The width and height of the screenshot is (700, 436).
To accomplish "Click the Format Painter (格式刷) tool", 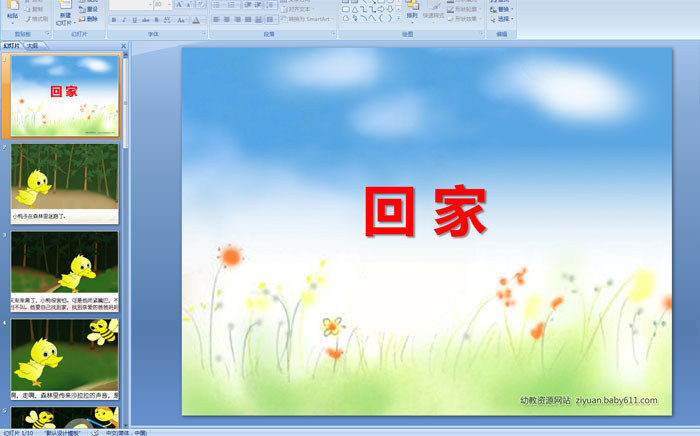I will click(x=37, y=19).
